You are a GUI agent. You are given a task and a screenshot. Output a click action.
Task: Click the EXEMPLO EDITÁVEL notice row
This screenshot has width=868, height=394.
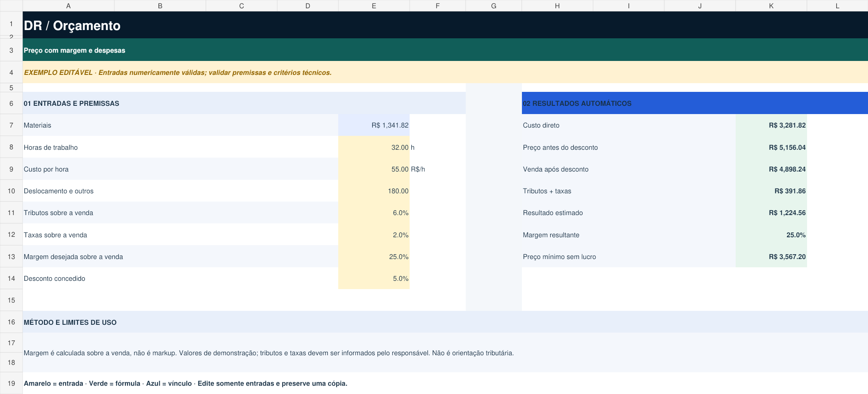click(x=445, y=72)
